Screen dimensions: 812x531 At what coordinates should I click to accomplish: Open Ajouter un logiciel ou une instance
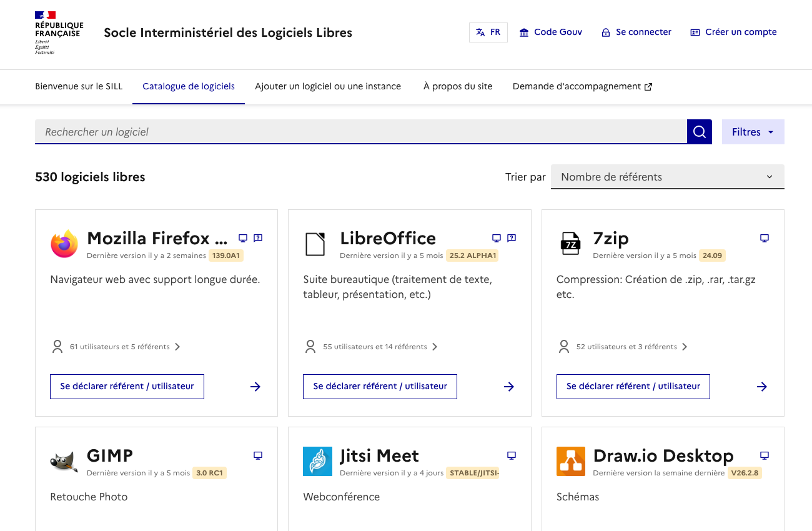pyautogui.click(x=328, y=87)
